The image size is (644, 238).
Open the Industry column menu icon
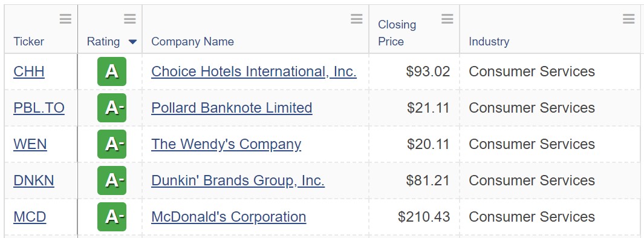[x=629, y=19]
